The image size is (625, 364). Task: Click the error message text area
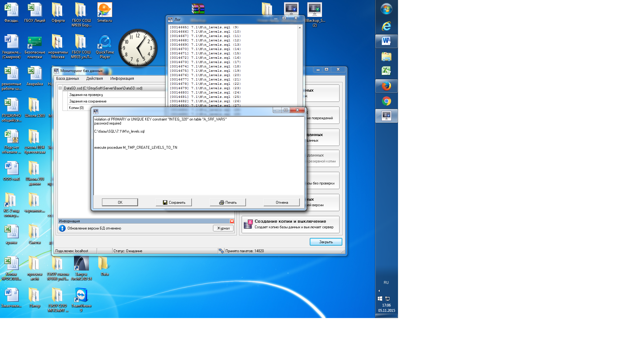pos(199,156)
